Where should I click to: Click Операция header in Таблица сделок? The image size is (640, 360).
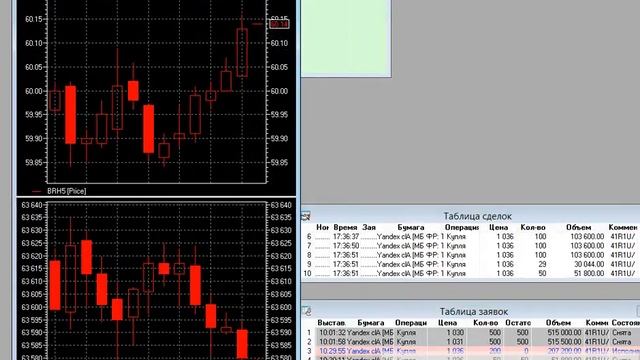[462, 227]
